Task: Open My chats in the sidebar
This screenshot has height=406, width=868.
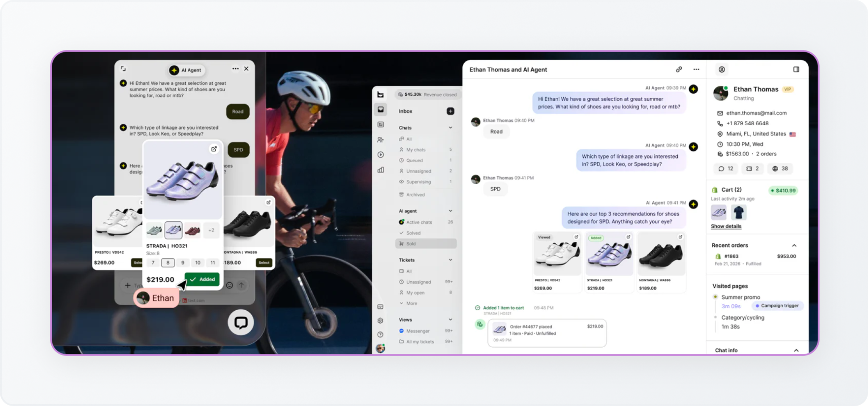Action: click(426, 149)
